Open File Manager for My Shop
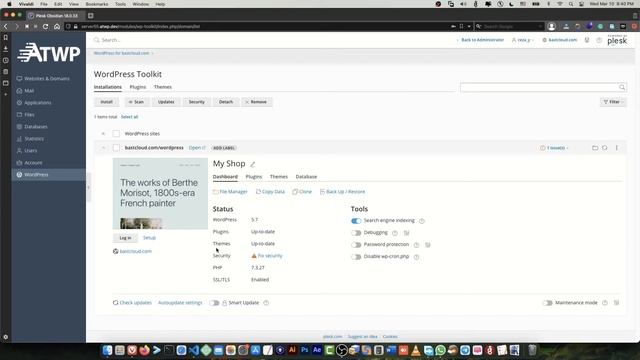Screen dimensions: 640x360 230,191
